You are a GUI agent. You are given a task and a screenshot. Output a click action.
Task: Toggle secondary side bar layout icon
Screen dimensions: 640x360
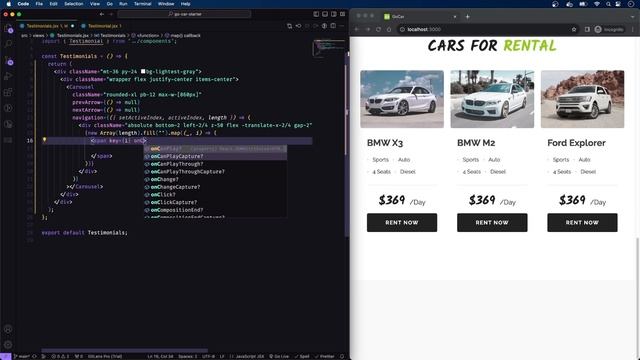point(334,14)
